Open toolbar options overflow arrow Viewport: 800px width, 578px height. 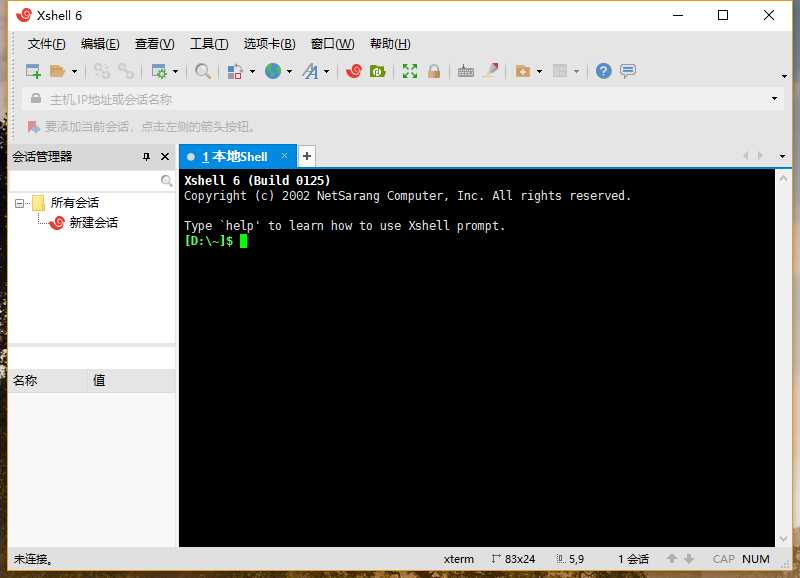tap(784, 77)
